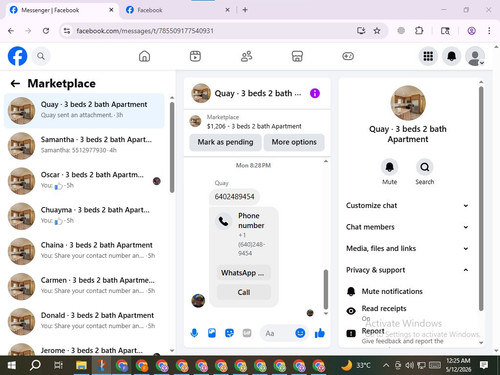The width and height of the screenshot is (500, 375).
Task: Open the notifications bell in header
Action: (x=451, y=56)
